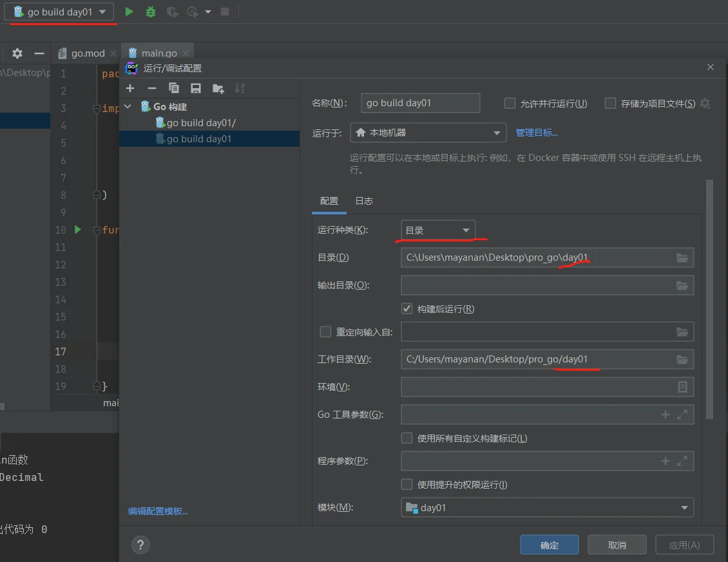Click the green Run button in toolbar
The image size is (728, 562).
pyautogui.click(x=129, y=12)
